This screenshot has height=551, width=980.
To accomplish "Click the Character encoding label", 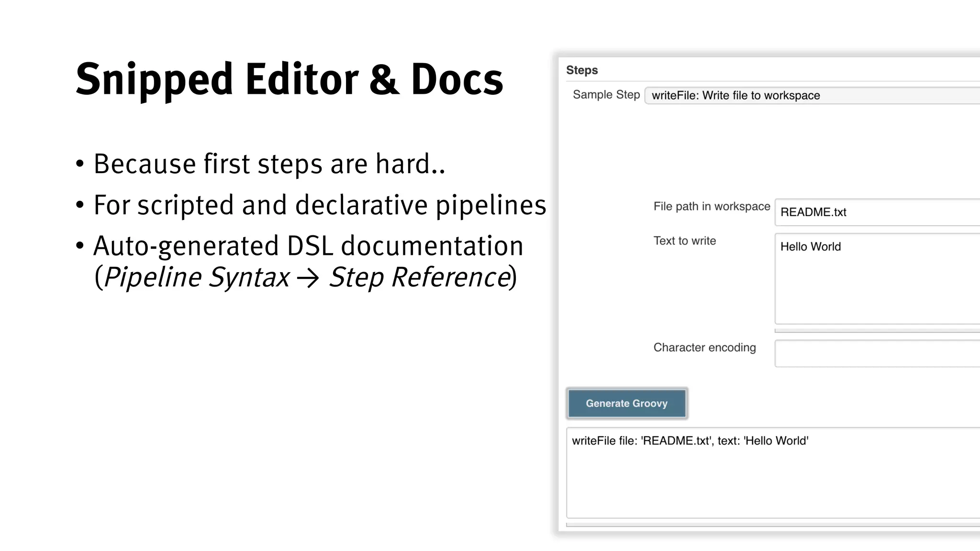I will pos(705,348).
